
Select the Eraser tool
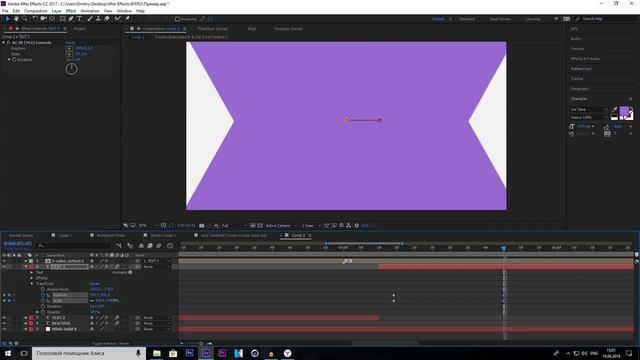(107, 19)
